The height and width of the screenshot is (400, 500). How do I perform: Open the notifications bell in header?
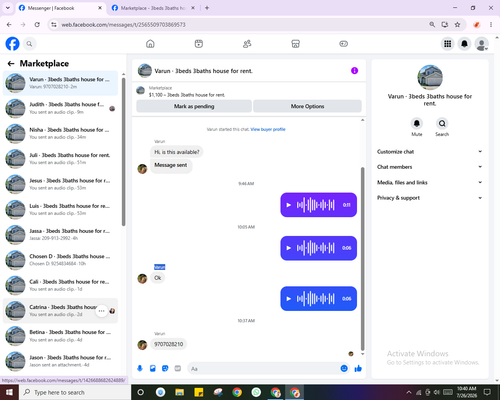tap(464, 44)
